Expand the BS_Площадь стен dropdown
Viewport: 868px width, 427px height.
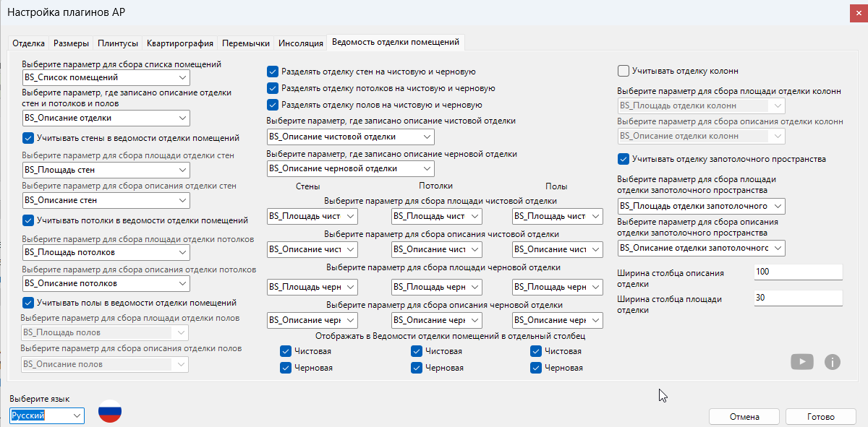pyautogui.click(x=106, y=171)
